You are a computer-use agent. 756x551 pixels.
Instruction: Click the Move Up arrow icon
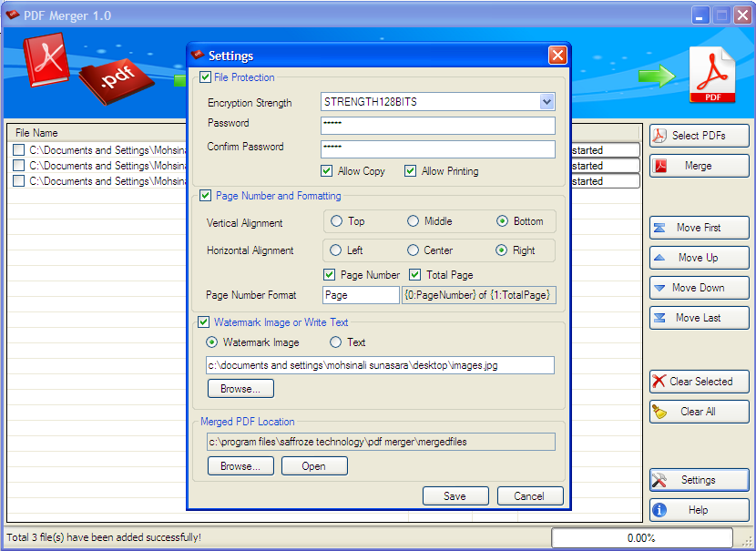659,258
